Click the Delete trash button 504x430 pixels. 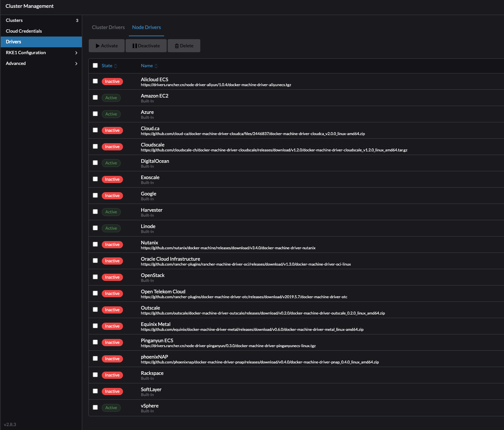coord(184,46)
